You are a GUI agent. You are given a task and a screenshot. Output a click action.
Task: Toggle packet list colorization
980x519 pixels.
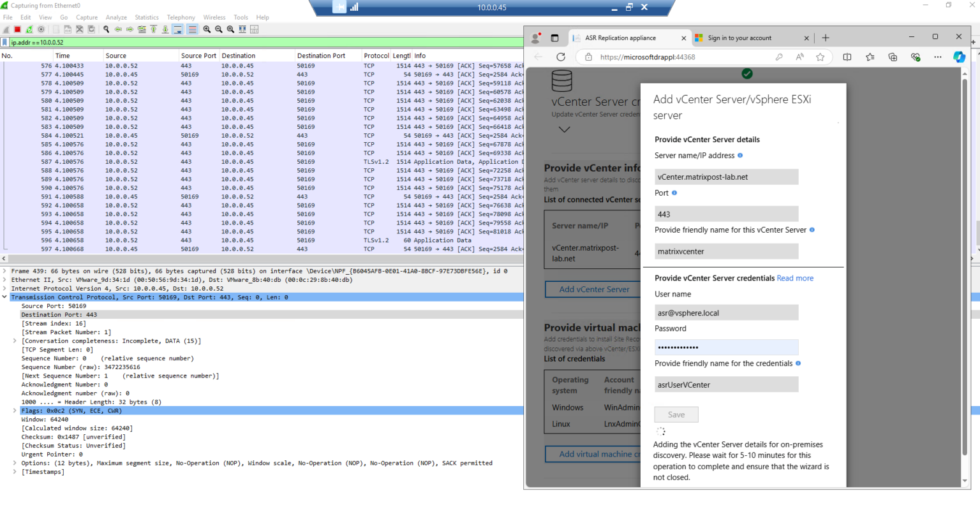191,29
